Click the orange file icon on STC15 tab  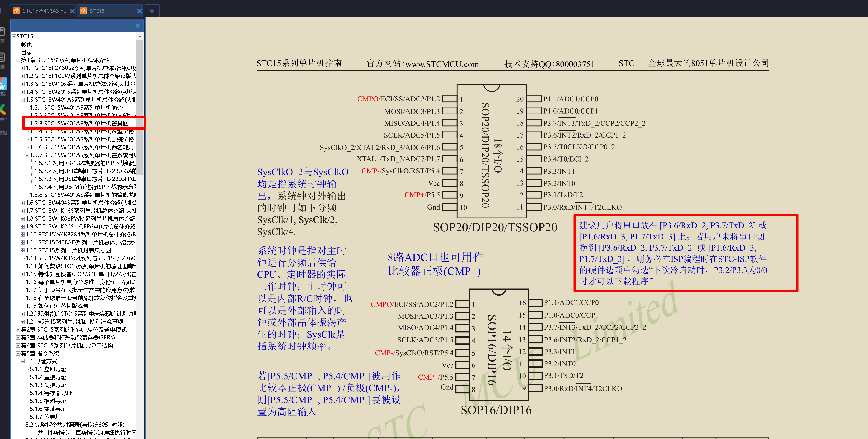pos(83,11)
